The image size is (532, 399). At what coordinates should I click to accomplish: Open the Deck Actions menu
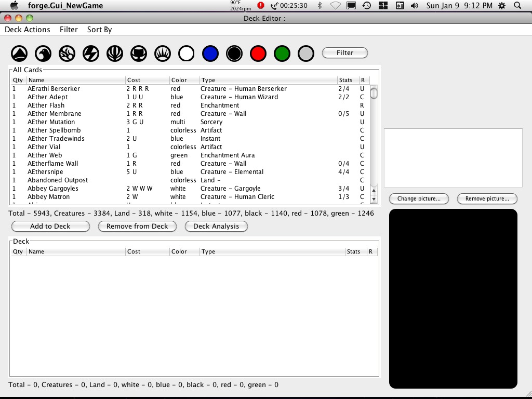coord(28,30)
